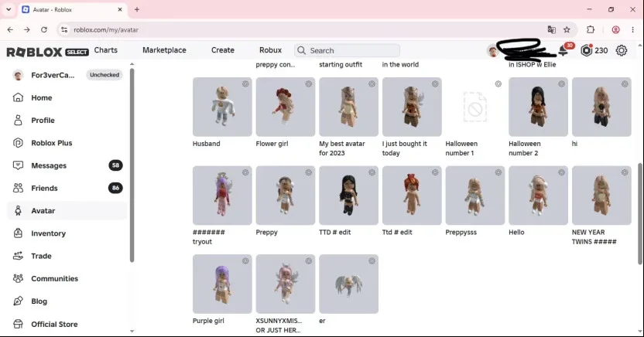The image size is (644, 337).
Task: Open Charts in the top navigation
Action: pos(105,50)
